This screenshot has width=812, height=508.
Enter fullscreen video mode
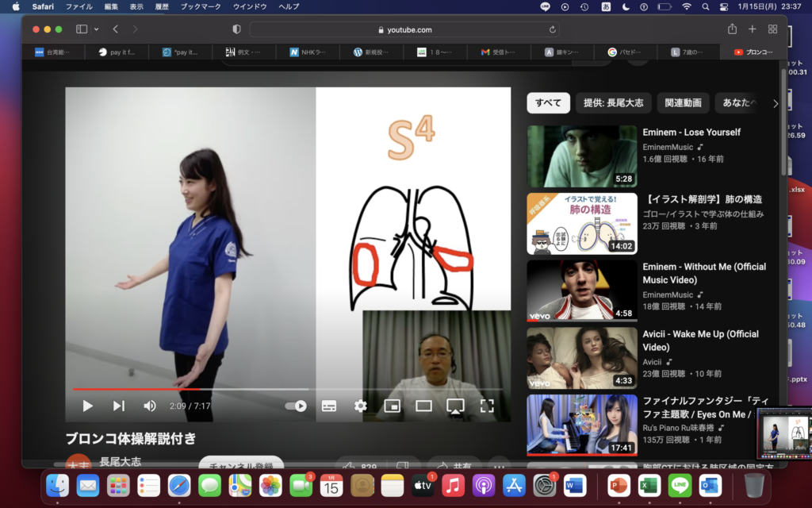[487, 406]
